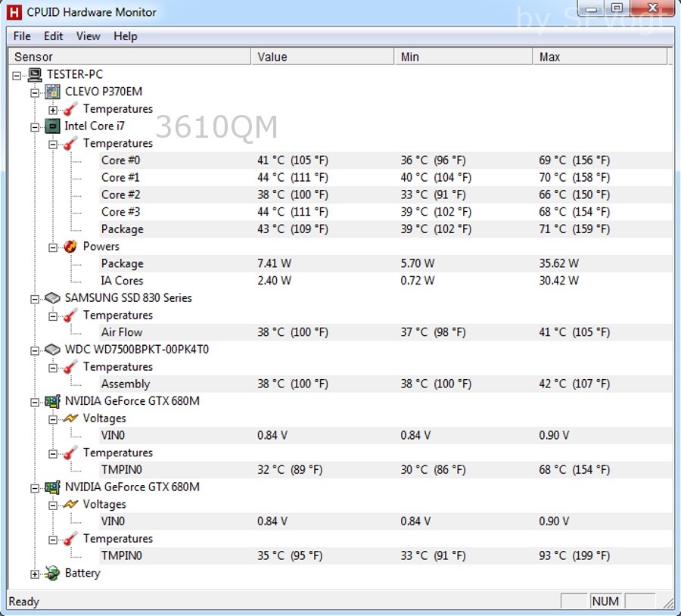Viewport: 681px width, 616px height.
Task: Close the CPUID Hardware Monitor window
Action: [x=653, y=8]
